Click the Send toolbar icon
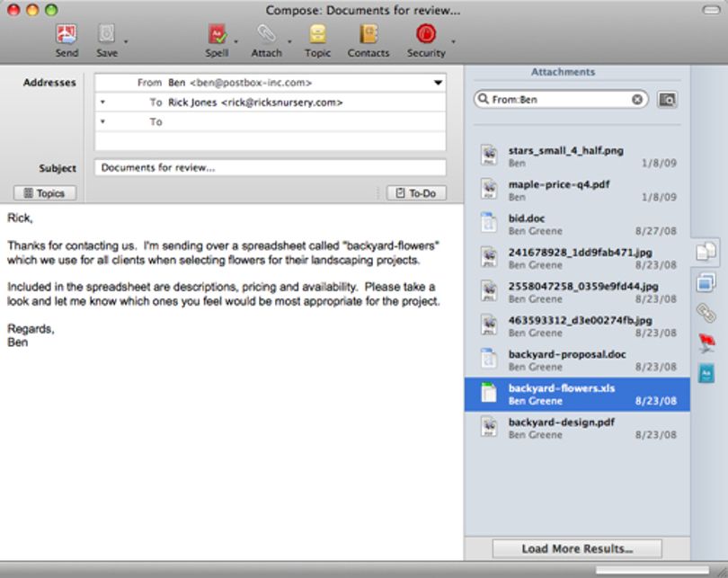Image resolution: width=728 pixels, height=578 pixels. point(67,35)
